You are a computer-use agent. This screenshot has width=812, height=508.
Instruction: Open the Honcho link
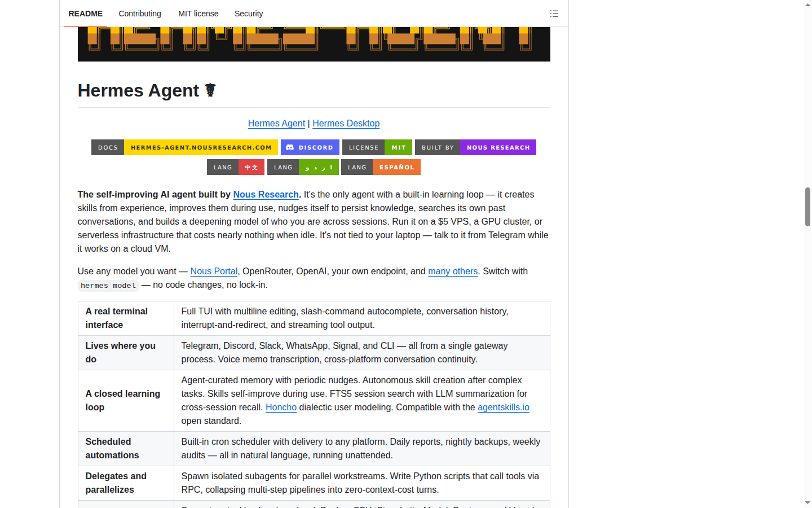pos(281,407)
